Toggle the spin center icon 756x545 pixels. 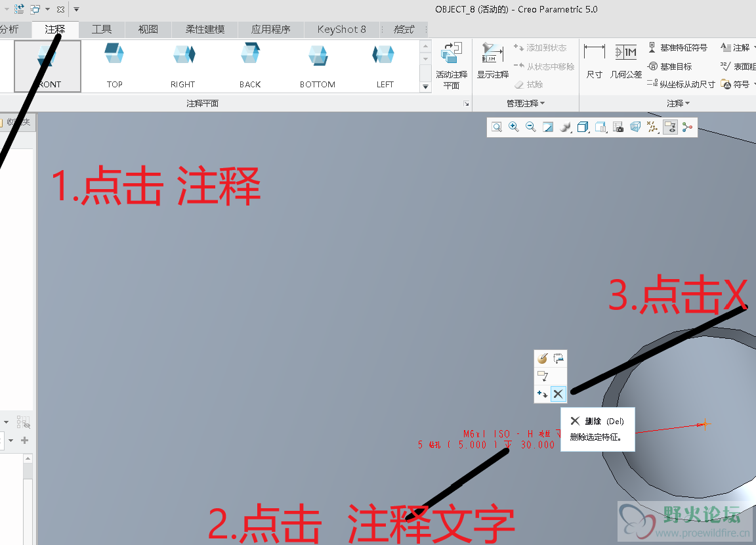(x=688, y=127)
